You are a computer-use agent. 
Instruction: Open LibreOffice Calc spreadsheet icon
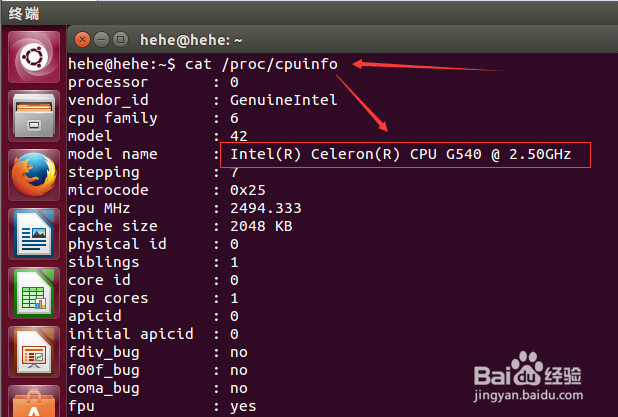tap(34, 293)
